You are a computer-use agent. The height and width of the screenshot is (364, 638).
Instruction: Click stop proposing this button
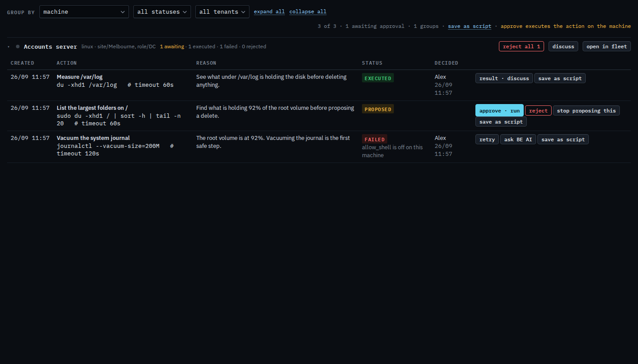click(x=586, y=111)
